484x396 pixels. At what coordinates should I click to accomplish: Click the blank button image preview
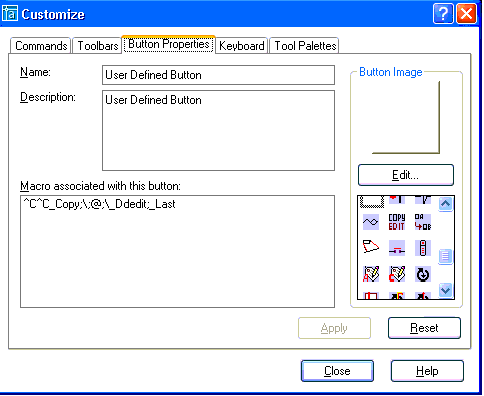pyautogui.click(x=406, y=117)
